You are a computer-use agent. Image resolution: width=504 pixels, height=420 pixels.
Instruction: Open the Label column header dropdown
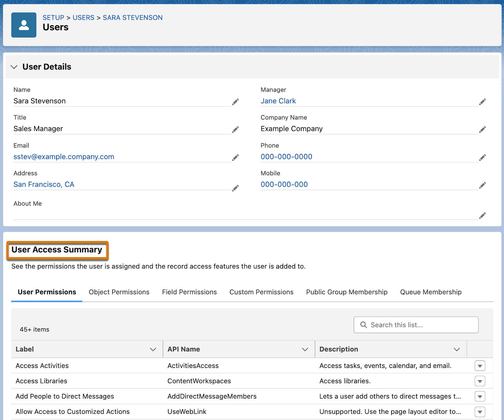tap(153, 349)
